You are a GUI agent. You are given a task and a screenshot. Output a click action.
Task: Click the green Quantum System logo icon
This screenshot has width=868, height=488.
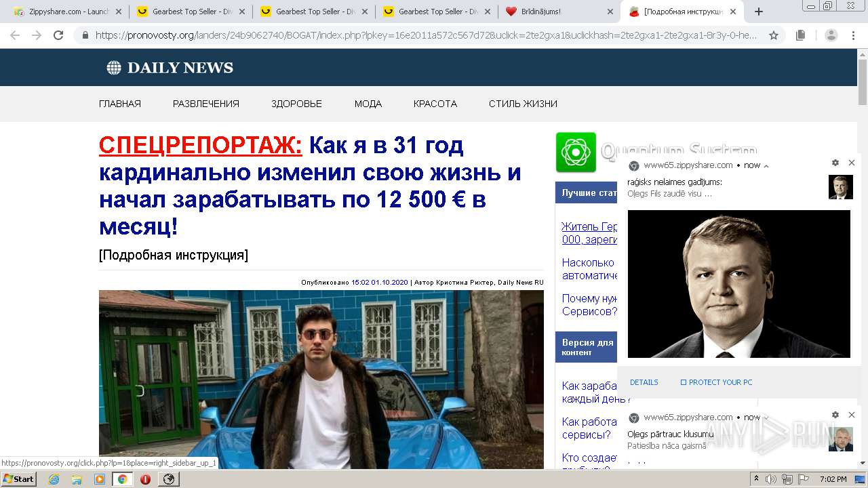pos(576,152)
